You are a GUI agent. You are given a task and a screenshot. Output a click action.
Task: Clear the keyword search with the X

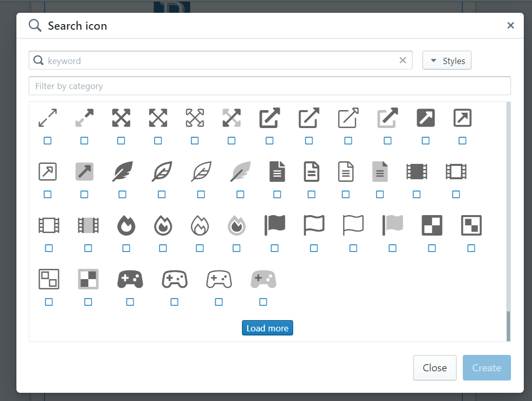[x=403, y=60]
